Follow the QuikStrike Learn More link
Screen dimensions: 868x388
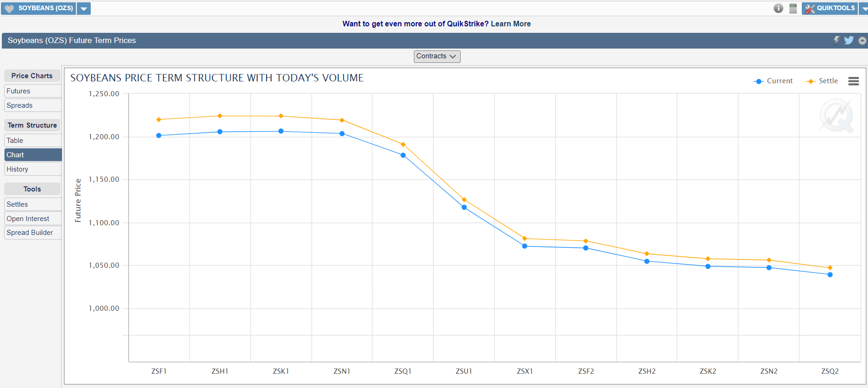(x=511, y=24)
